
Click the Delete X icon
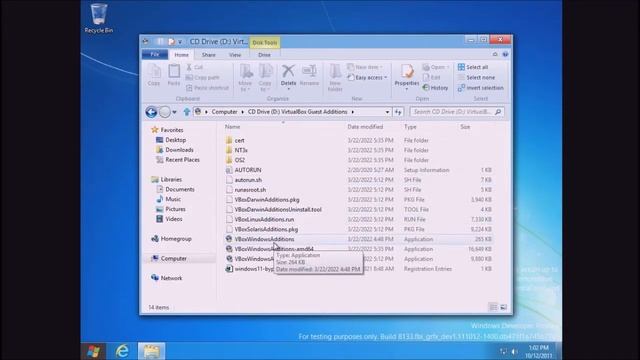click(x=288, y=71)
